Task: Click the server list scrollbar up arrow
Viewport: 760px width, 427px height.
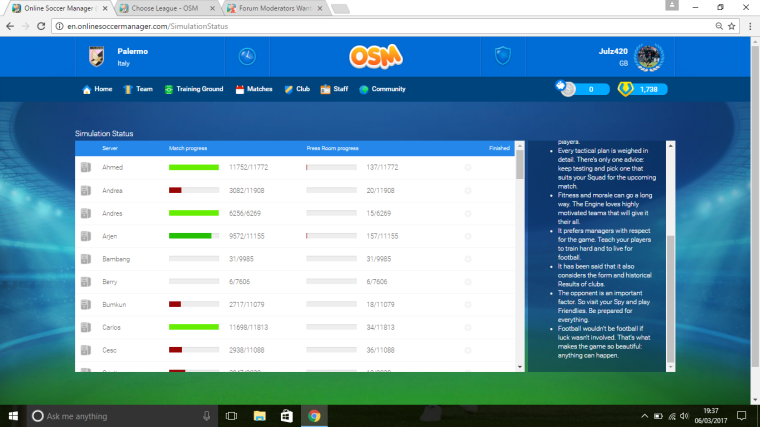Action: tap(520, 145)
